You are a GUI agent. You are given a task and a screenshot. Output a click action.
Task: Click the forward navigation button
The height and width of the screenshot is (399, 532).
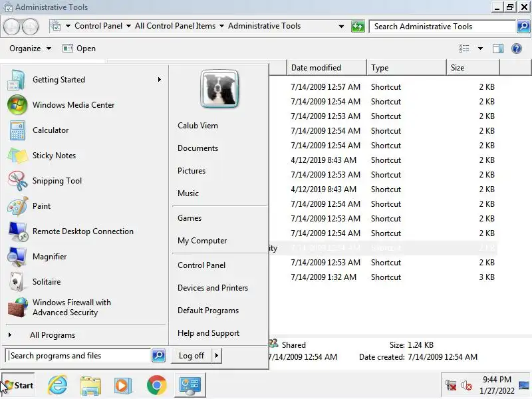pos(30,27)
